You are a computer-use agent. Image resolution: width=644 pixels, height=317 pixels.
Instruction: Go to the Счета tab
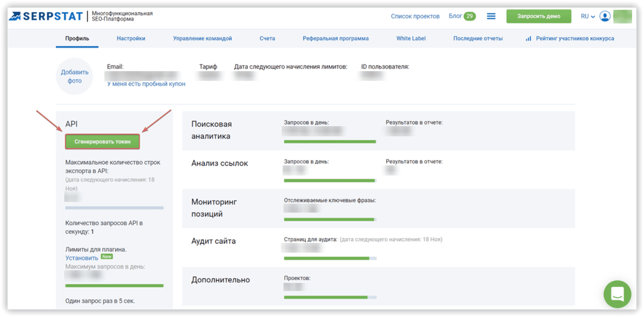(267, 38)
